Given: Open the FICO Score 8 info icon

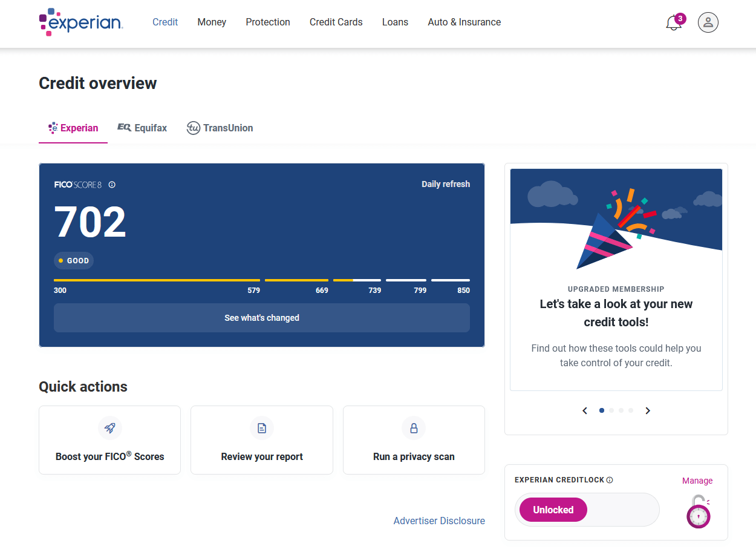Looking at the screenshot, I should 112,185.
